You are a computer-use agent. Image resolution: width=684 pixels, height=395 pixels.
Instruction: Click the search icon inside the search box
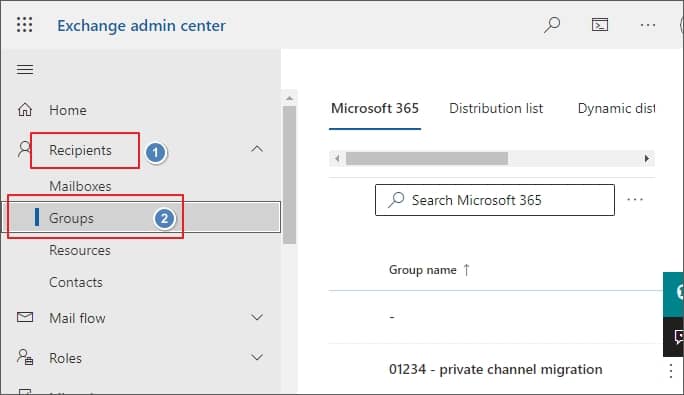[396, 199]
